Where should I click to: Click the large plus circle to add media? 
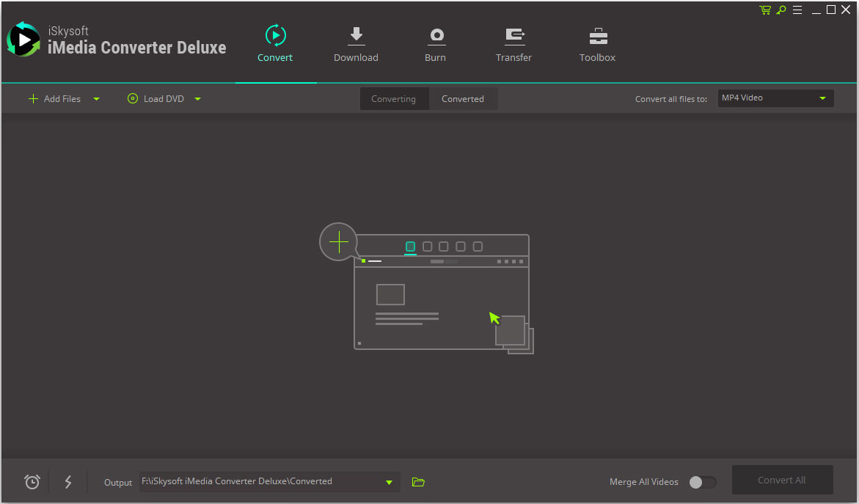coord(339,242)
